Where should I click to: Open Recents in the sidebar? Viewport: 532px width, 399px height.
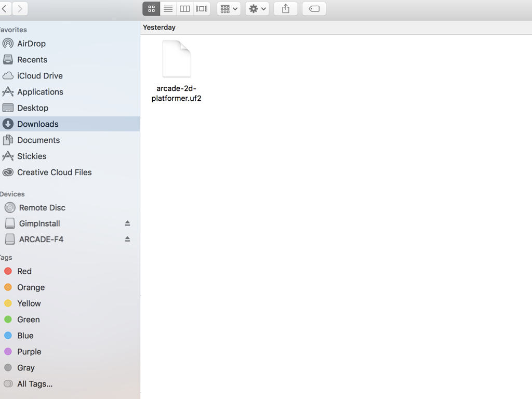[70, 60]
